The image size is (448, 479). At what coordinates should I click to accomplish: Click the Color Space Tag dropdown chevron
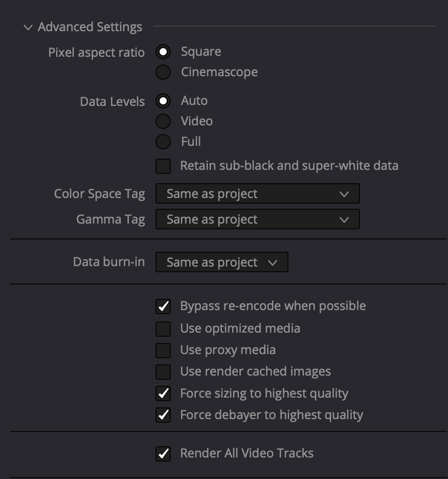point(344,194)
